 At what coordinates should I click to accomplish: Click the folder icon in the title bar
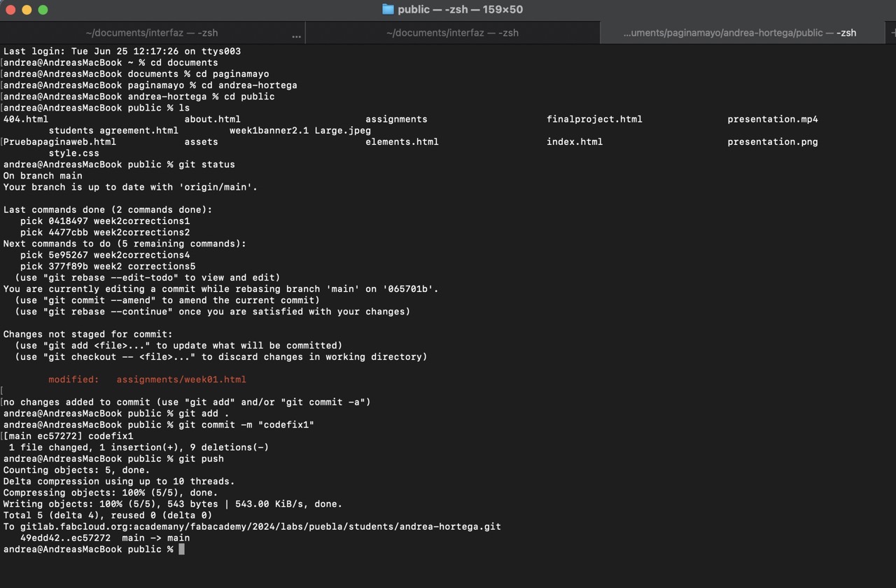tap(388, 9)
